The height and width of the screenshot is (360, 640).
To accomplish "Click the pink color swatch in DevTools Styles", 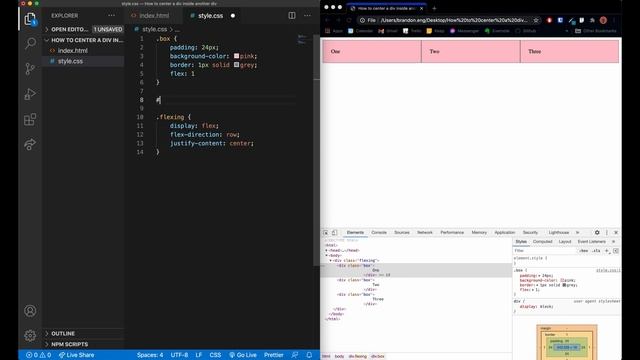I will [562, 280].
